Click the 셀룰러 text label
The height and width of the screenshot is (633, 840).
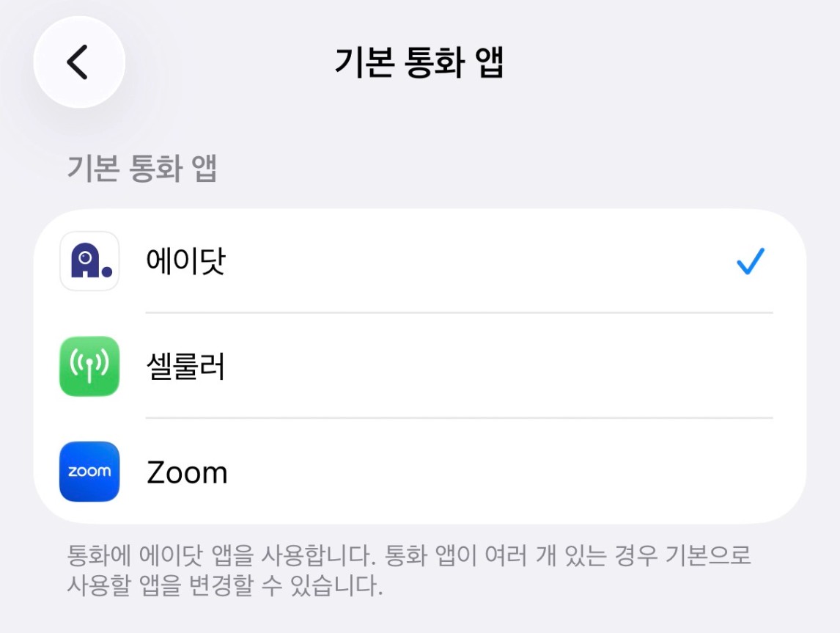[186, 366]
